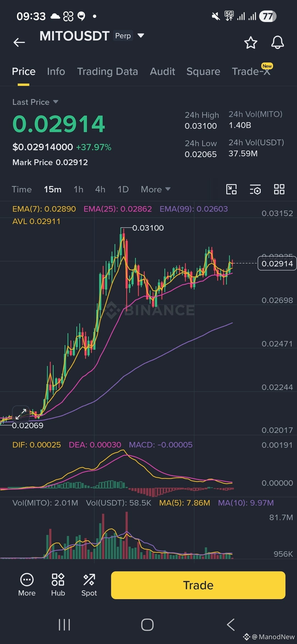Tap the +37.97% change percentage
Image resolution: width=297 pixels, height=644 pixels.
(x=94, y=147)
